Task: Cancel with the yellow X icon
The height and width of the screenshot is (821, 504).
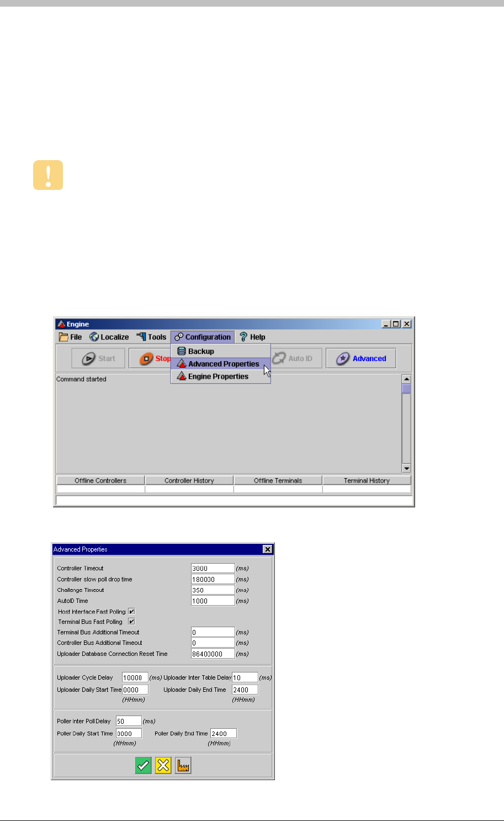Action: coord(163,766)
